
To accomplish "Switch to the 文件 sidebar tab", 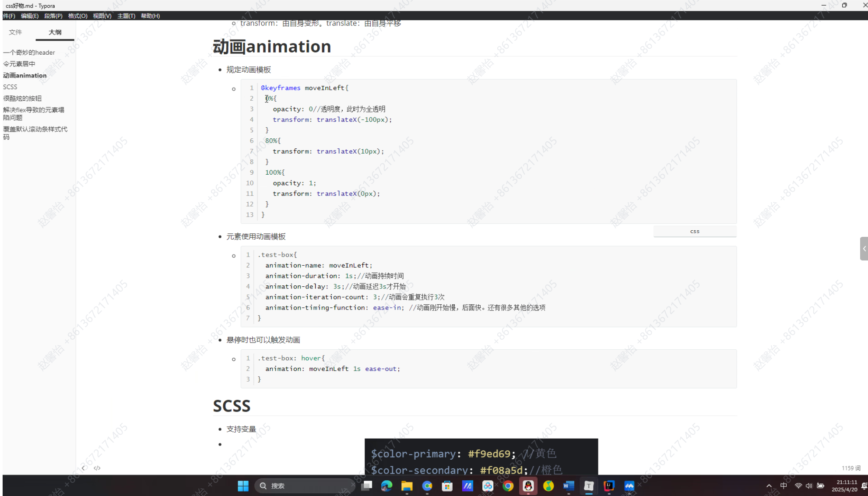I will pyautogui.click(x=15, y=32).
